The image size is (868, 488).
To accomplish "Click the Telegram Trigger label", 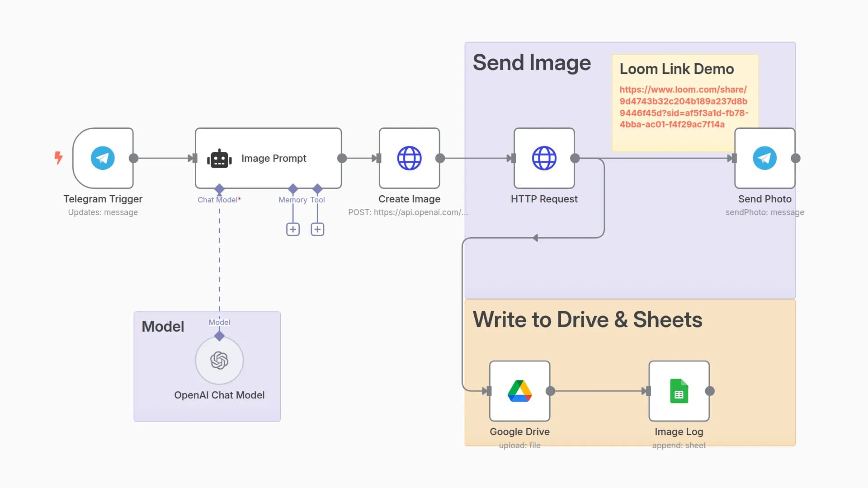I will click(103, 199).
